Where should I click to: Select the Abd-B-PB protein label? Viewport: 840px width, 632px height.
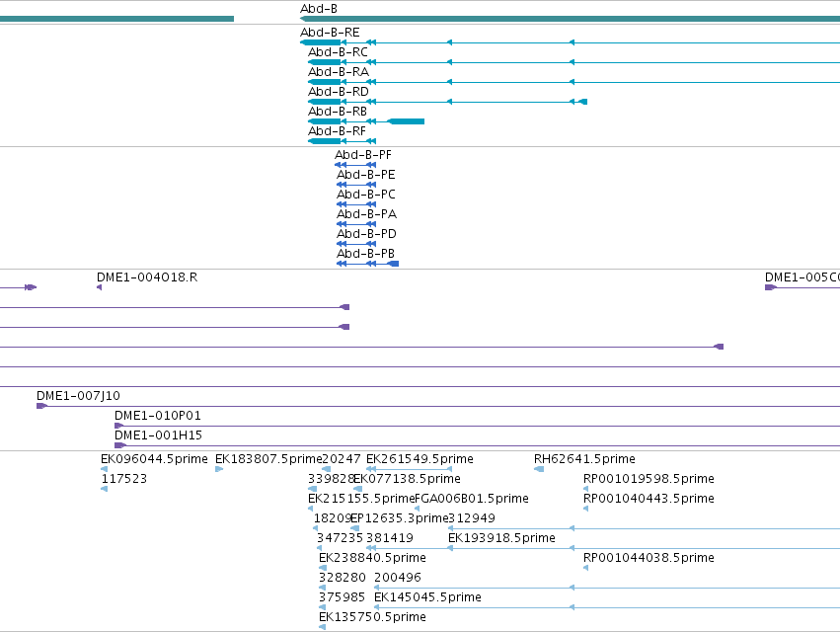pyautogui.click(x=365, y=254)
